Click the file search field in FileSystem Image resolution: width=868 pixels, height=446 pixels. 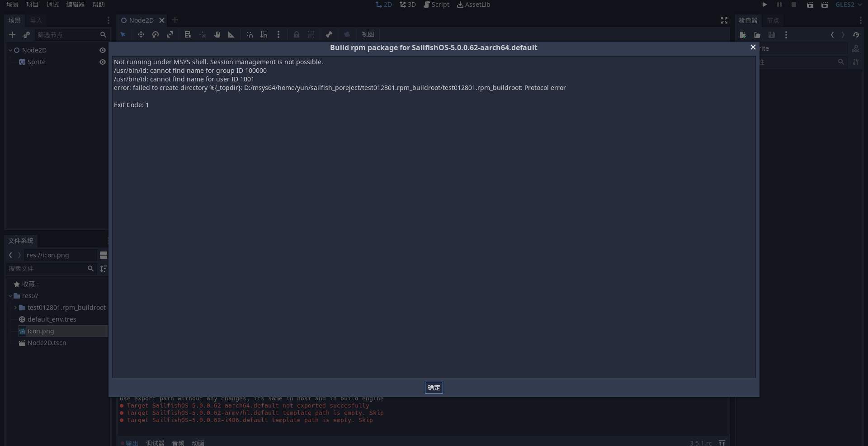click(x=47, y=269)
